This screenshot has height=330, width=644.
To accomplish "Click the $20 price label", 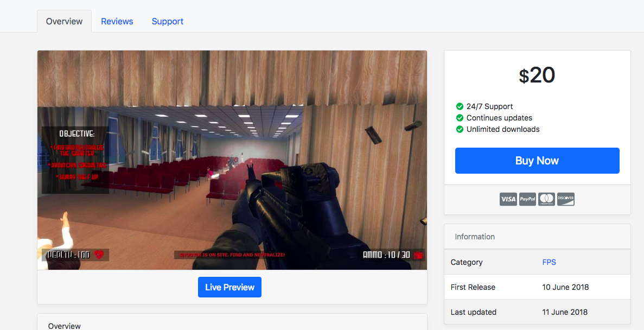I will click(537, 75).
